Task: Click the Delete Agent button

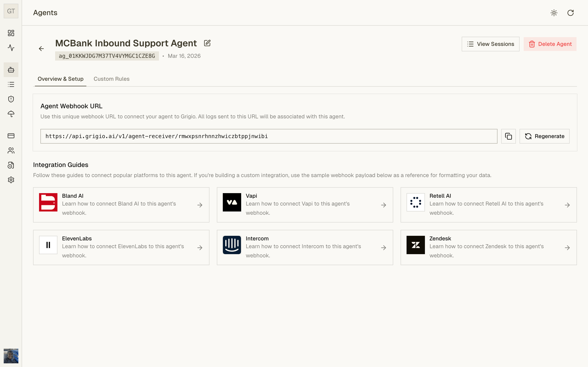Action: (550, 44)
